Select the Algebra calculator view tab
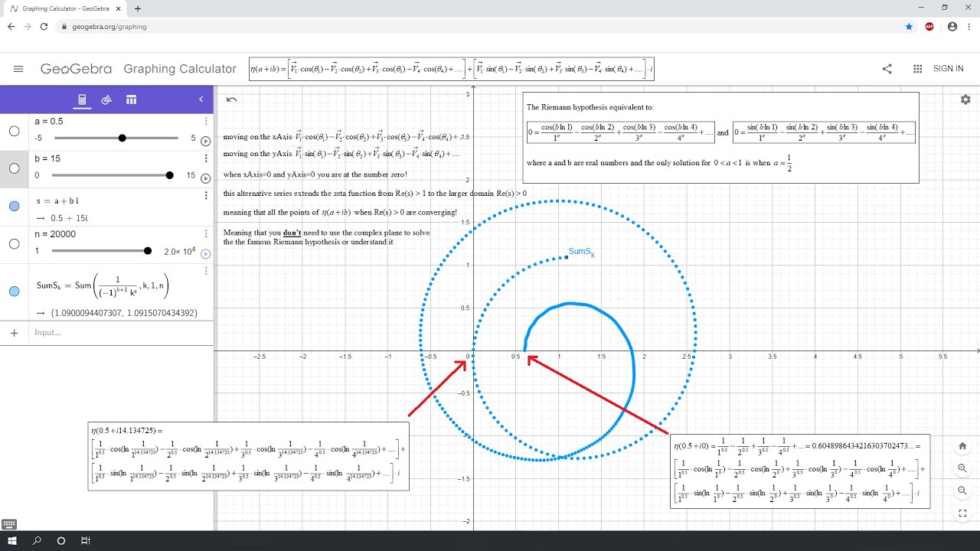980x551 pixels. point(83,99)
